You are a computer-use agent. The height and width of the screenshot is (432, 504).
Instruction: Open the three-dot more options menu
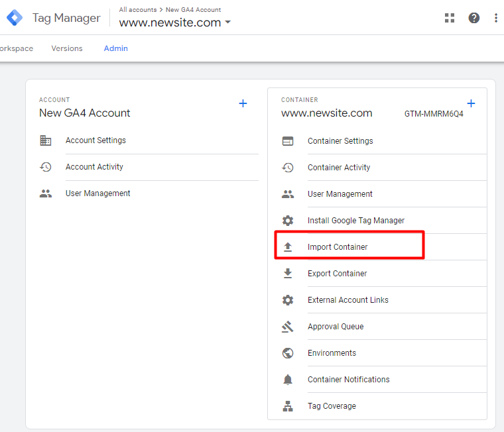point(496,18)
